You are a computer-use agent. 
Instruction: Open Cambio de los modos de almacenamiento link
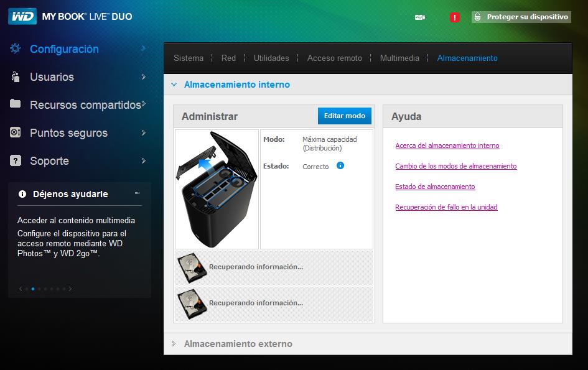(455, 166)
